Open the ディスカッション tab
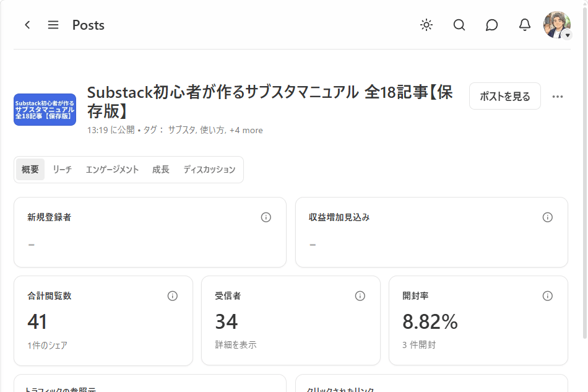 209,170
